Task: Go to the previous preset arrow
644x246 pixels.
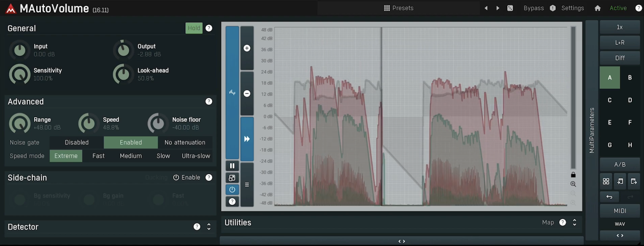Action: pyautogui.click(x=486, y=8)
